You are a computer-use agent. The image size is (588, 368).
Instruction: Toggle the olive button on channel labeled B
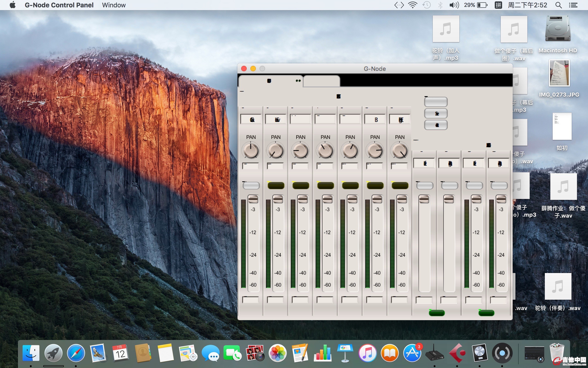click(x=375, y=186)
